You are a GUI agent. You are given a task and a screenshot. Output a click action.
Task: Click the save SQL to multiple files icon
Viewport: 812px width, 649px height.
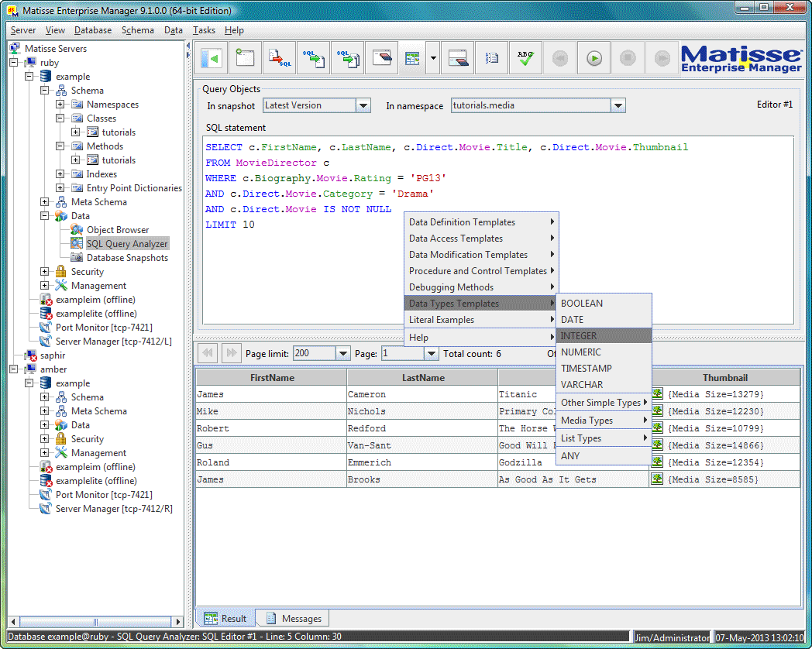pyautogui.click(x=347, y=58)
